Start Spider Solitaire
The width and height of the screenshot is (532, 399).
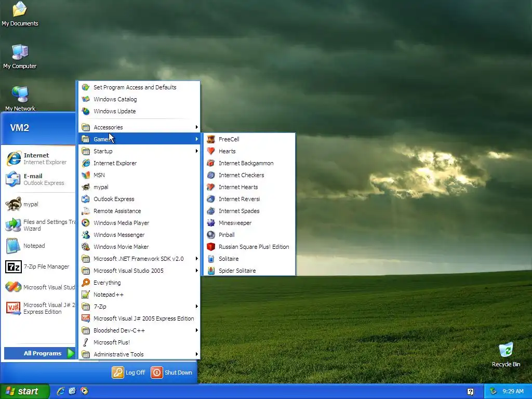(x=248, y=270)
